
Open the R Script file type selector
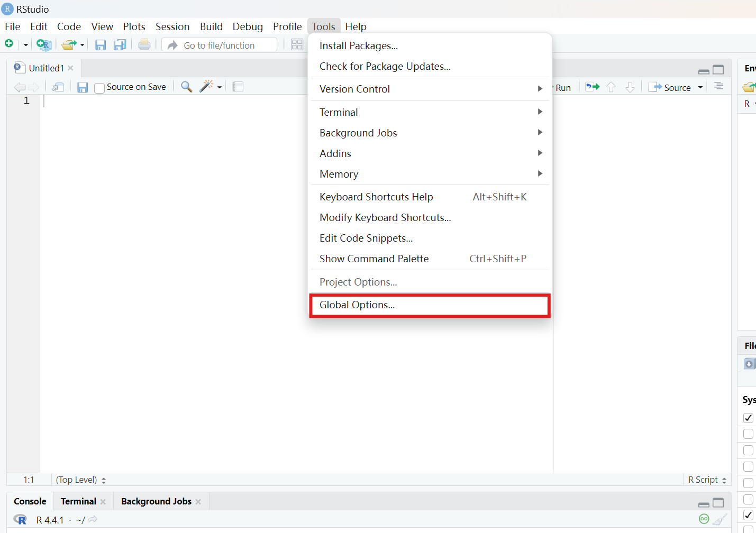[x=707, y=480]
